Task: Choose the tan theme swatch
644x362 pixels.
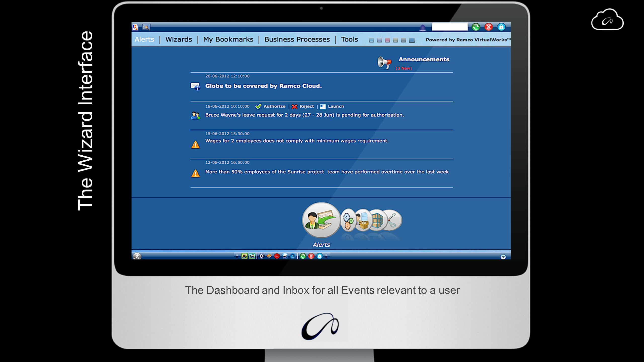Action: click(396, 40)
